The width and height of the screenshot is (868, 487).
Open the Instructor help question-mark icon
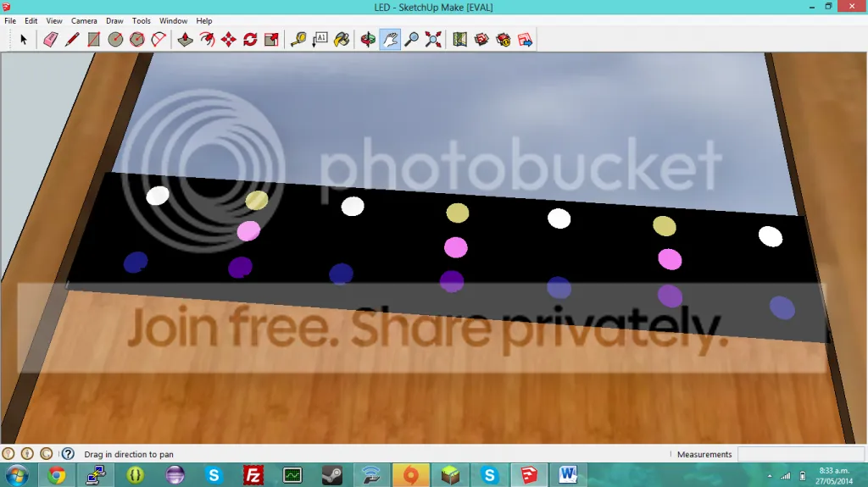68,454
